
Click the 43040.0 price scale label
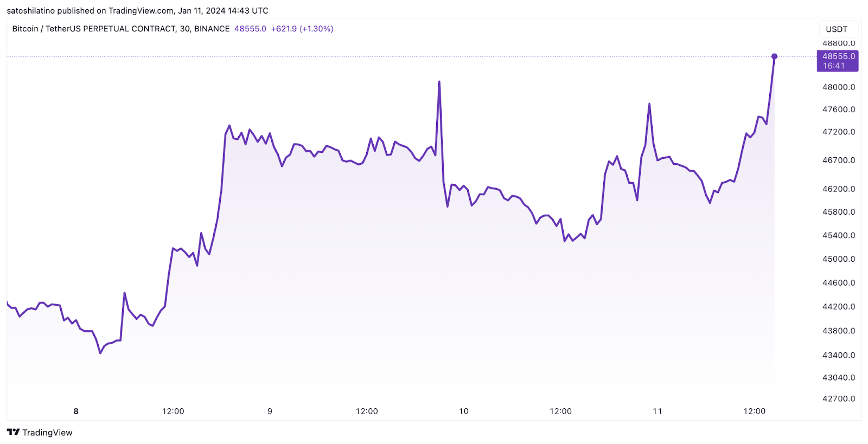click(x=839, y=377)
